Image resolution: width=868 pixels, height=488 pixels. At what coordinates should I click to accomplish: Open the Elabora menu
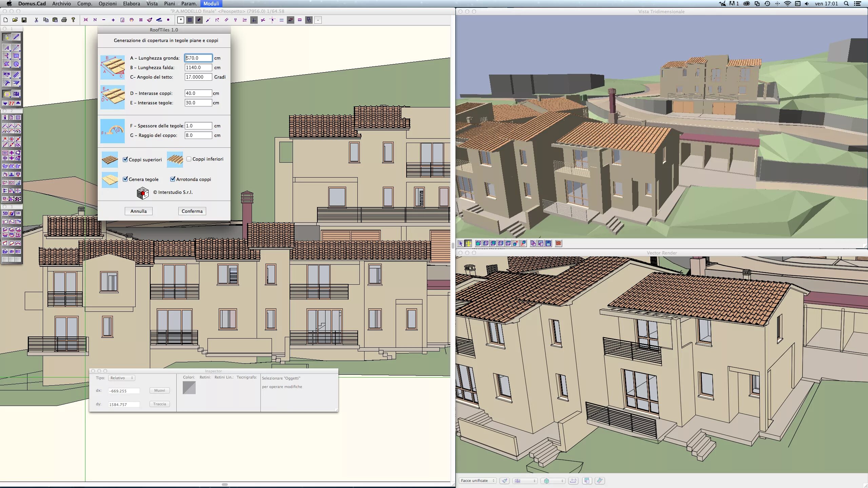[x=131, y=3]
